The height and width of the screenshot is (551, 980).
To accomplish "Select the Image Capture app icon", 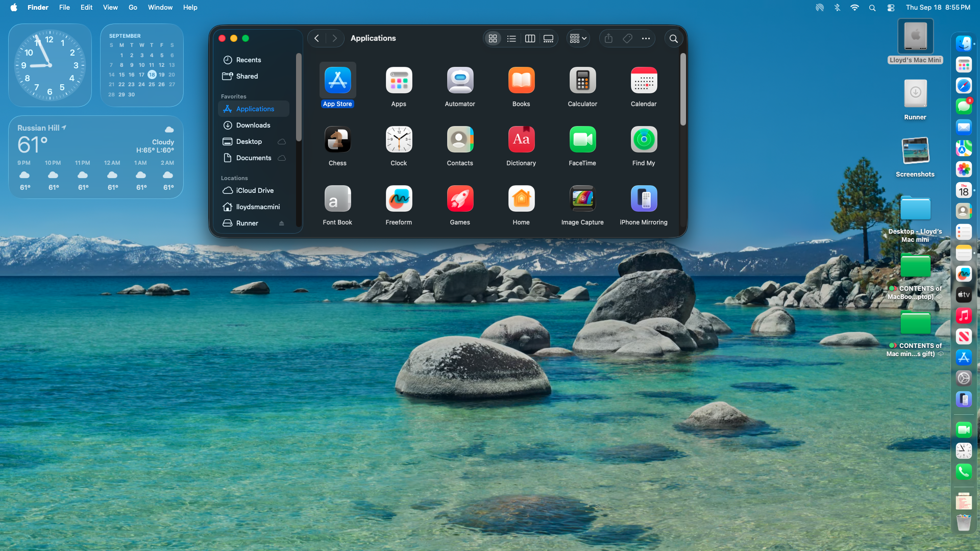I will pos(582,199).
